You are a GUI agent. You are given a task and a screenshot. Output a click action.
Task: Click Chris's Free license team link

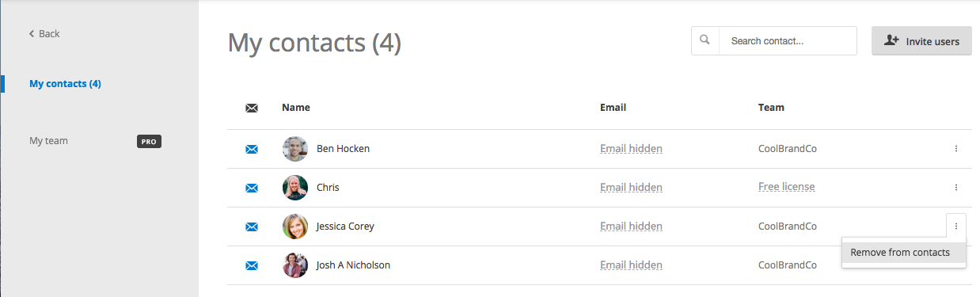[786, 187]
